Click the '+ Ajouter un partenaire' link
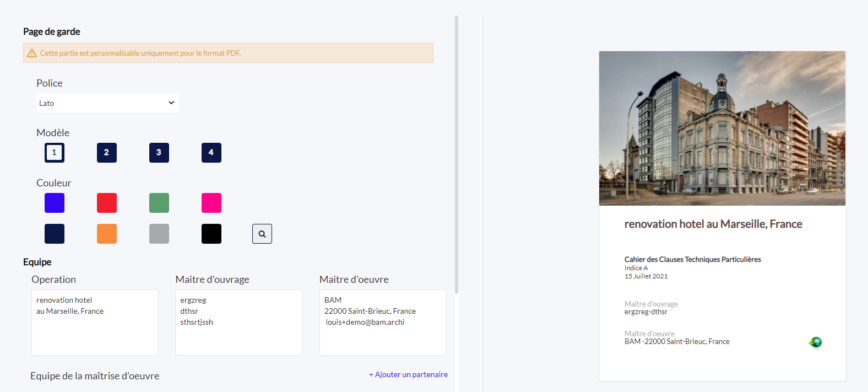Image resolution: width=868 pixels, height=392 pixels. point(408,374)
